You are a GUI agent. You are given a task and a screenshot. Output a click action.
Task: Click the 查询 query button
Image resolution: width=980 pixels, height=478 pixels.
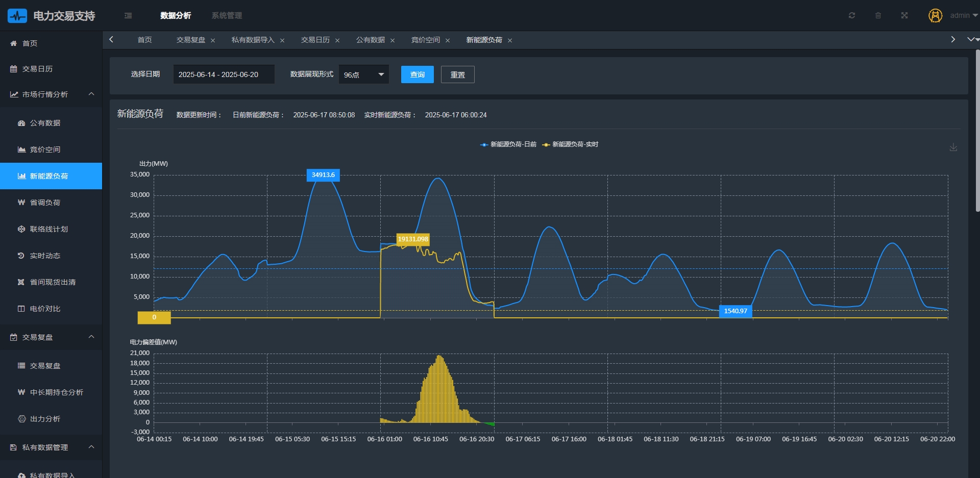point(418,74)
